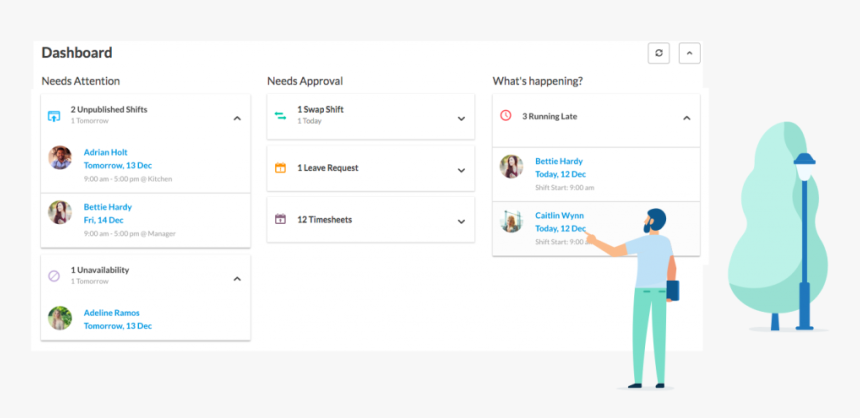Click the Running Late clock icon

tap(505, 116)
